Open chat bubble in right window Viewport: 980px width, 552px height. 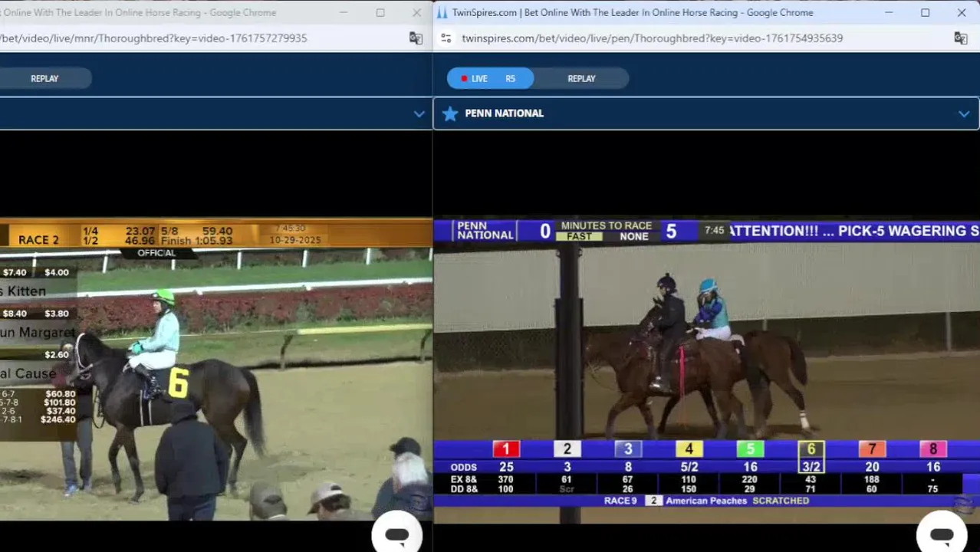[942, 534]
